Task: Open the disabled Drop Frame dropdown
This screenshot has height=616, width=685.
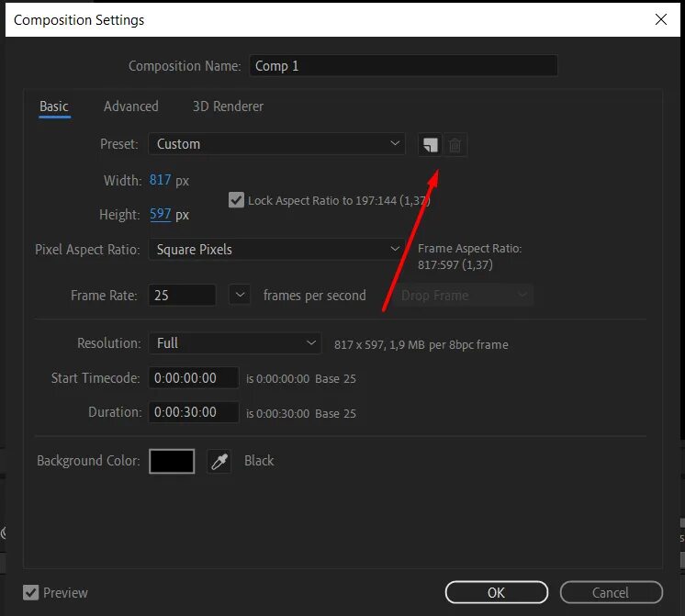Action: click(464, 296)
